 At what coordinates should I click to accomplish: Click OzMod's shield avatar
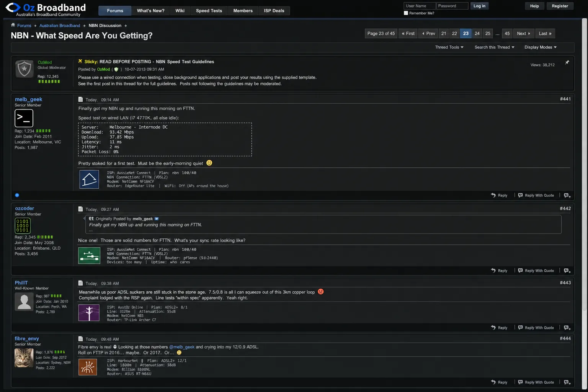pos(24,69)
